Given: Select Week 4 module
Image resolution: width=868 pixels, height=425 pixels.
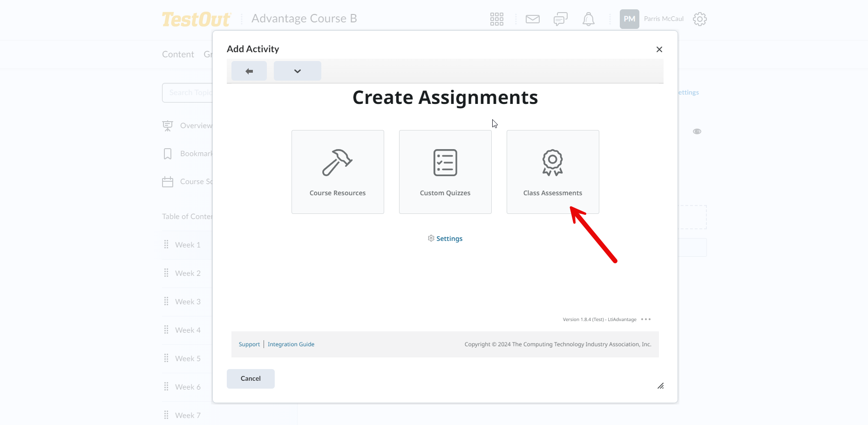Looking at the screenshot, I should tap(188, 330).
